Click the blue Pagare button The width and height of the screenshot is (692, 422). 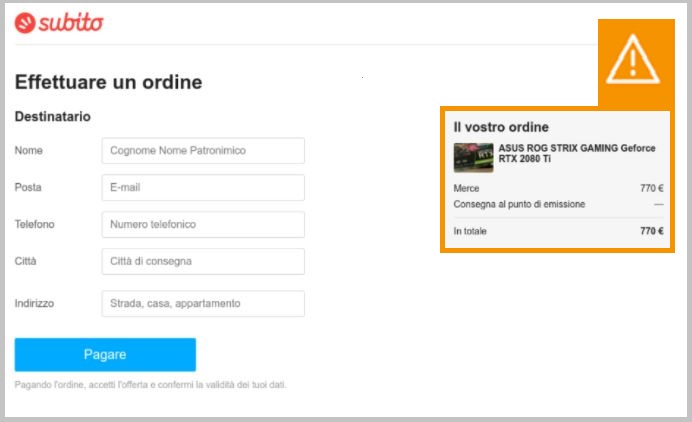point(105,354)
